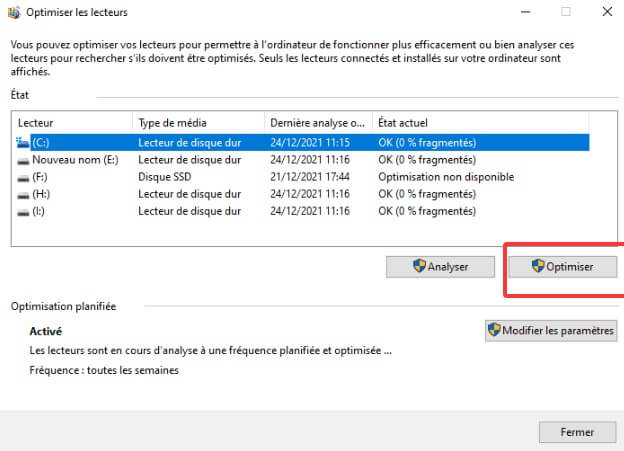Click I: drive's 24/12/2021 11:16 date
Image resolution: width=624 pixels, height=451 pixels.
[310, 211]
